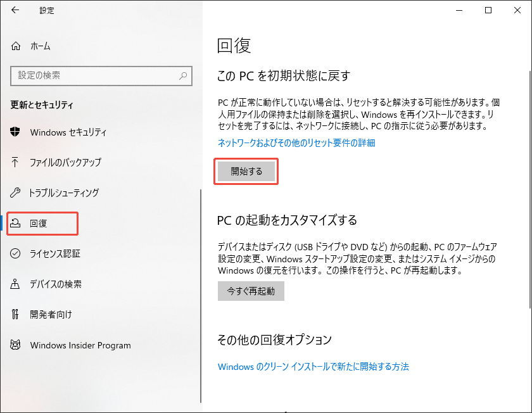Close the 設定 window
The height and width of the screenshot is (413, 532).
pyautogui.click(x=517, y=10)
